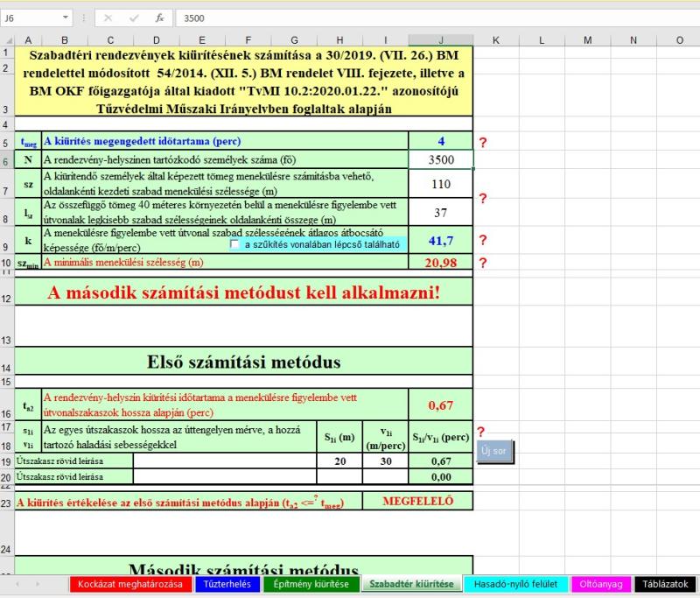Select column J header

pos(441,40)
